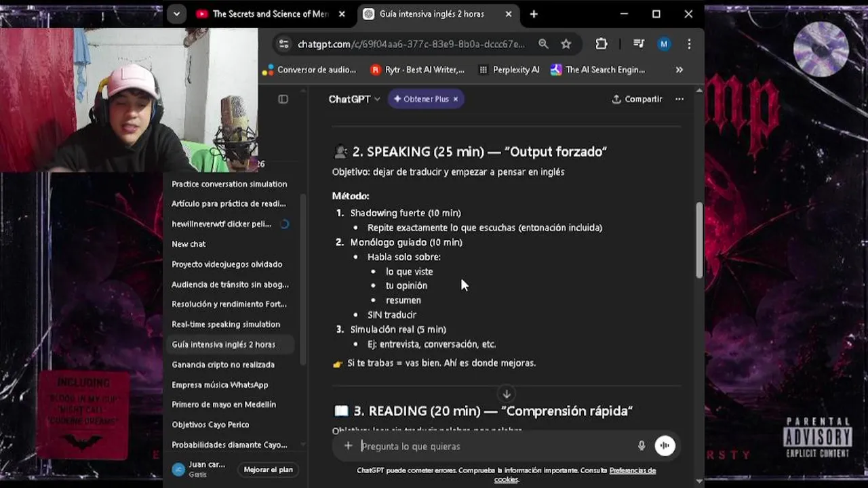Click the SIN traducir bullet text
Image resolution: width=868 pixels, height=488 pixels.
[x=392, y=314]
